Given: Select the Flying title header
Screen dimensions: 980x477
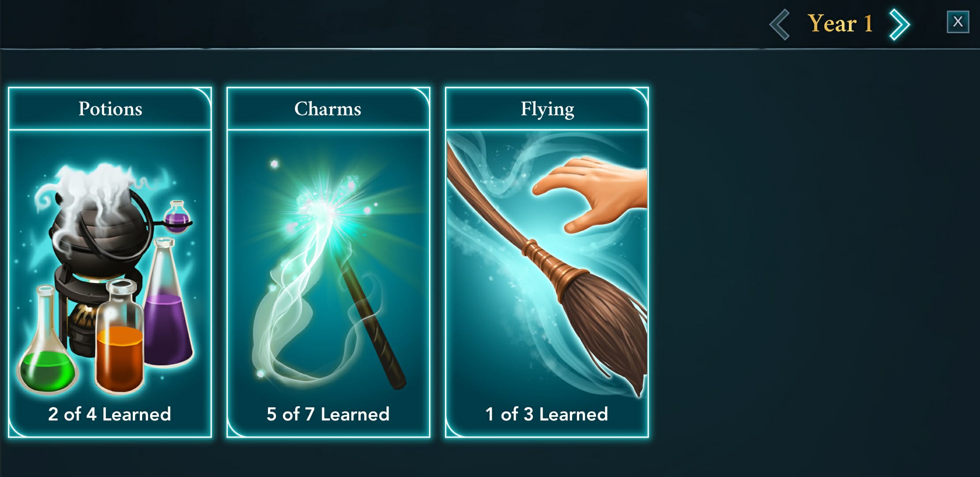Looking at the screenshot, I should pyautogui.click(x=547, y=109).
